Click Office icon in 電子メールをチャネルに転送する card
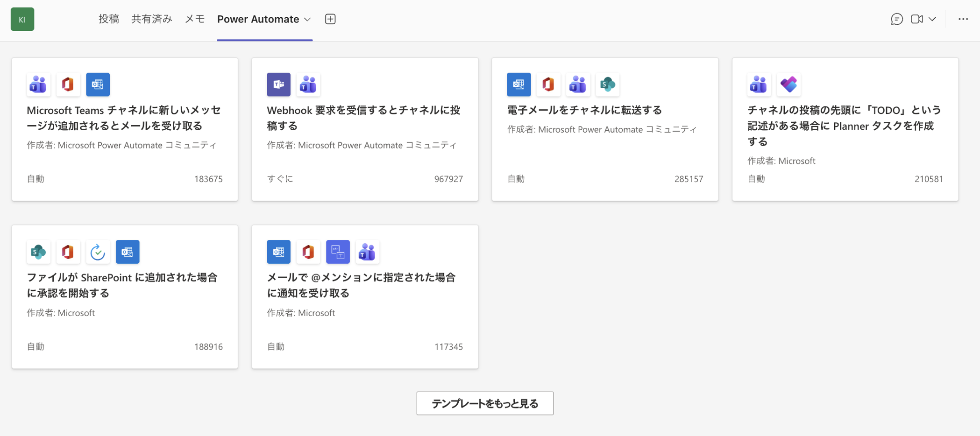 point(548,84)
